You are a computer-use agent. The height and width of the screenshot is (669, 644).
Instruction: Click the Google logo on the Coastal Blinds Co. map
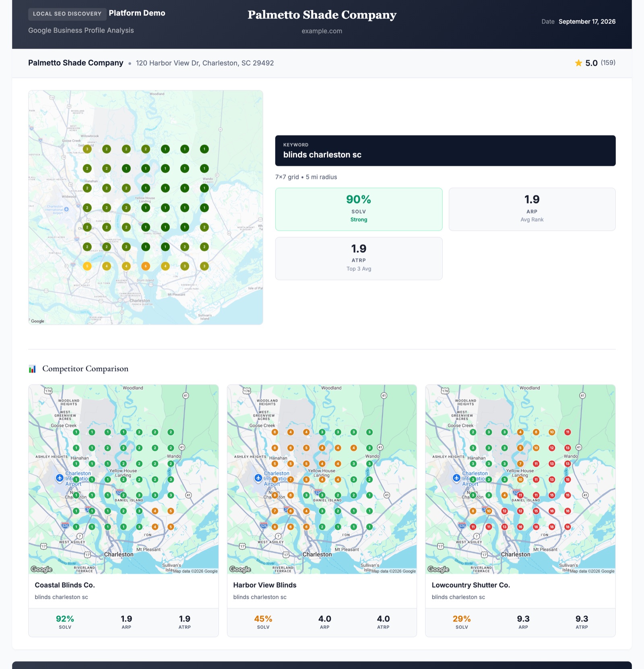coord(41,569)
